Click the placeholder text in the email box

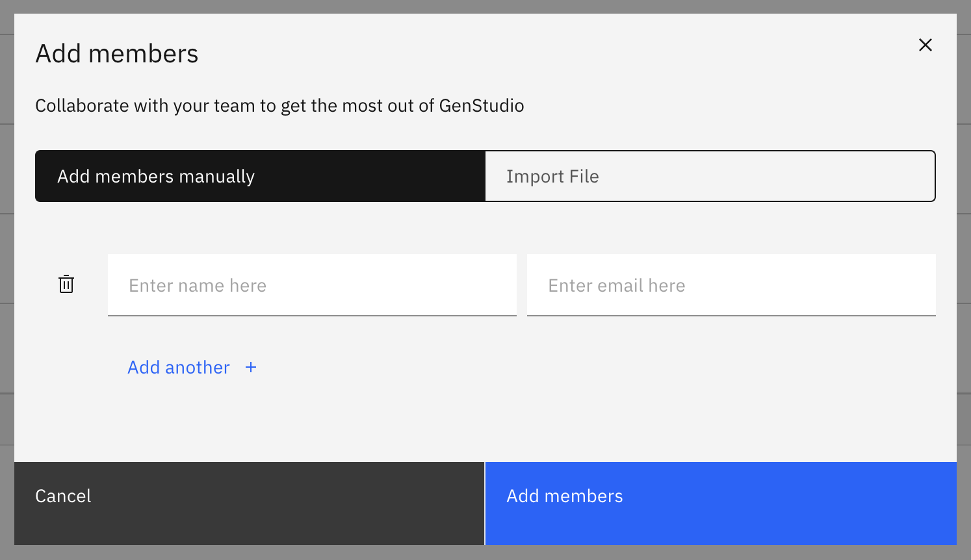coord(616,286)
